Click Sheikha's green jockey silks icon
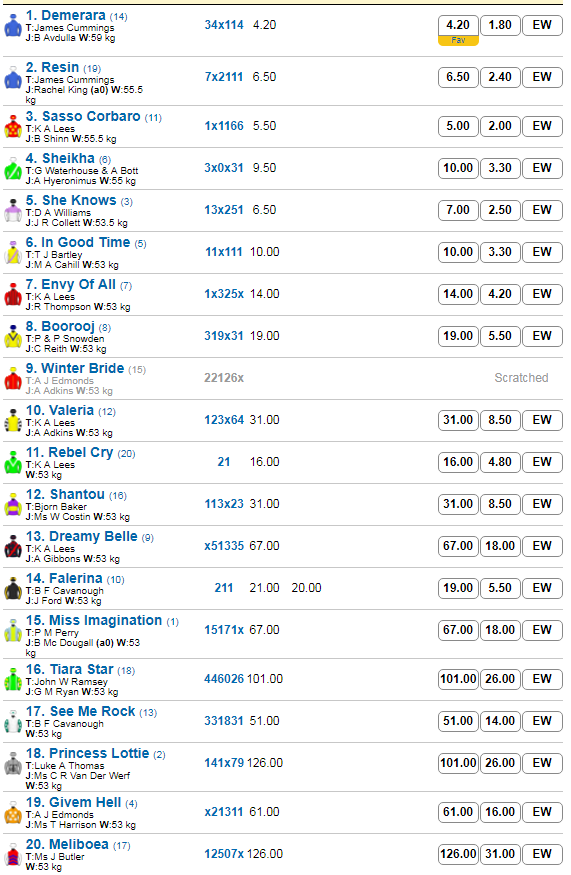This screenshot has width=571, height=875. pyautogui.click(x=13, y=169)
